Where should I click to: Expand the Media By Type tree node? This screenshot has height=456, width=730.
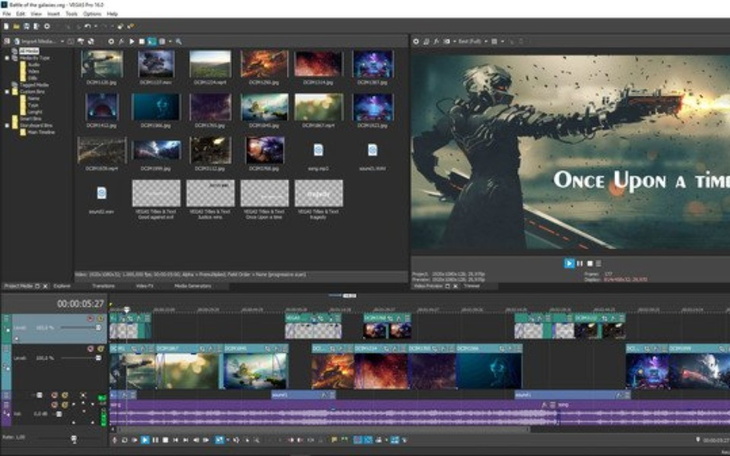6,58
